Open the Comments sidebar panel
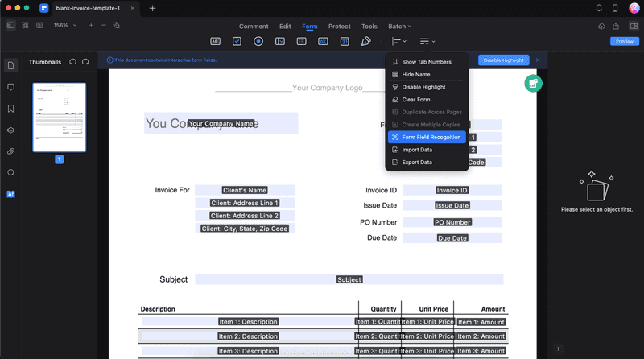The height and width of the screenshot is (359, 644). (11, 86)
